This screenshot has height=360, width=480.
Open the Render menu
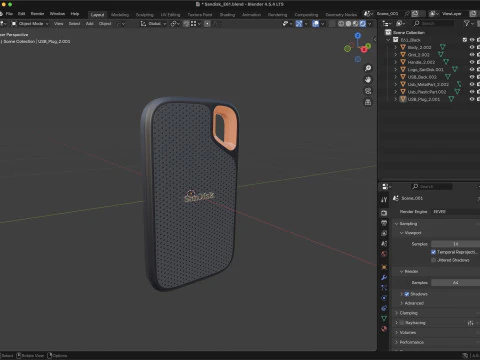click(x=37, y=14)
